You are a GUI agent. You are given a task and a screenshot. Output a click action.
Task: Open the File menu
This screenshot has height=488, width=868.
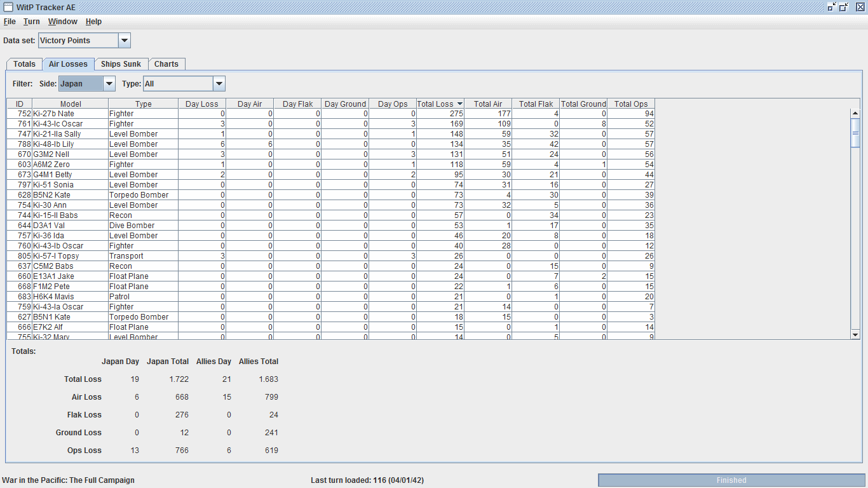(10, 22)
